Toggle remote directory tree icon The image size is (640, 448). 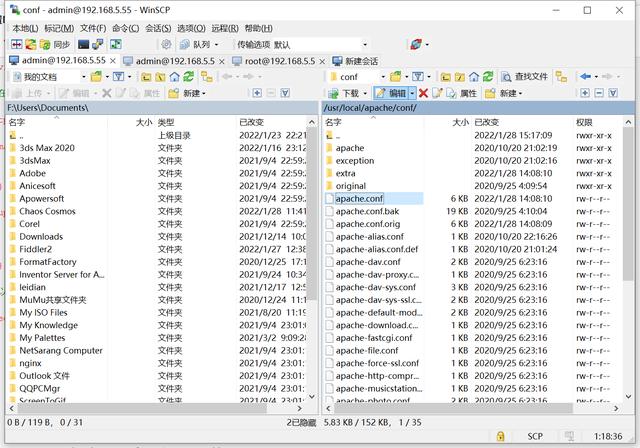coord(562,76)
